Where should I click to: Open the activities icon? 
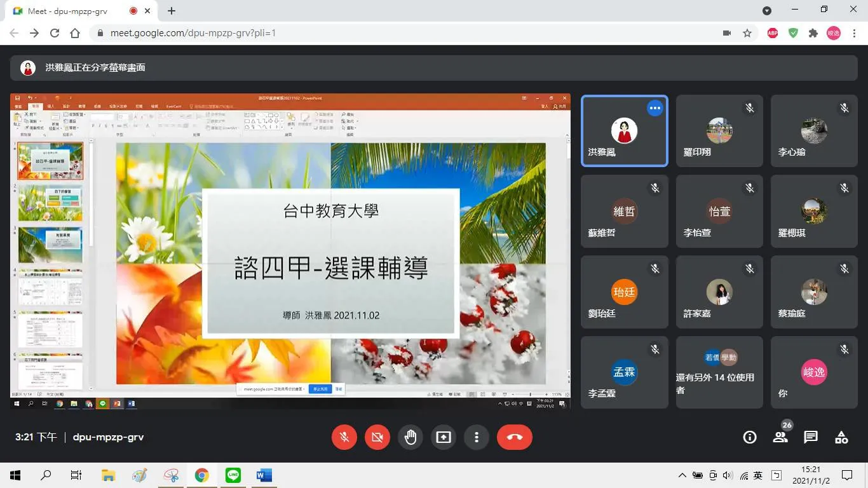point(841,437)
